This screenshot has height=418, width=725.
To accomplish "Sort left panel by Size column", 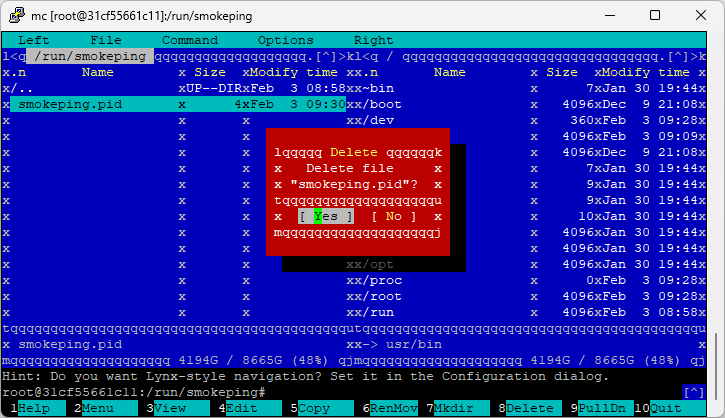I will (209, 72).
